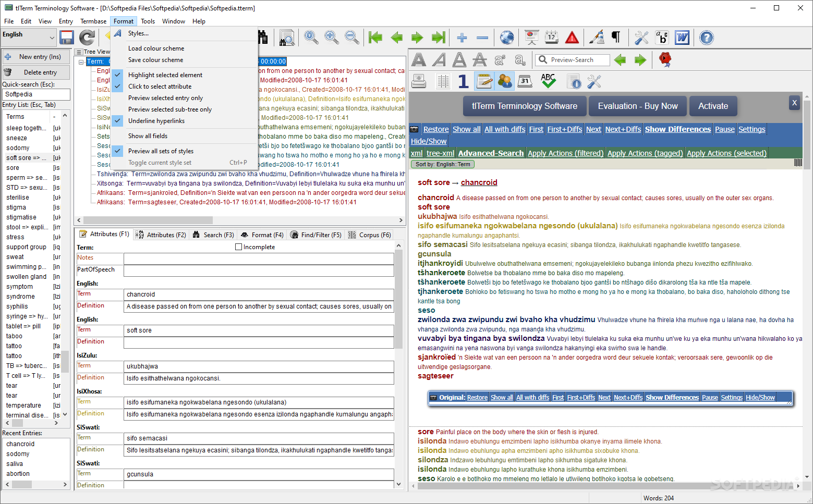Click the blue plus icon
Viewport: 813px width, 504px height.
tap(462, 38)
